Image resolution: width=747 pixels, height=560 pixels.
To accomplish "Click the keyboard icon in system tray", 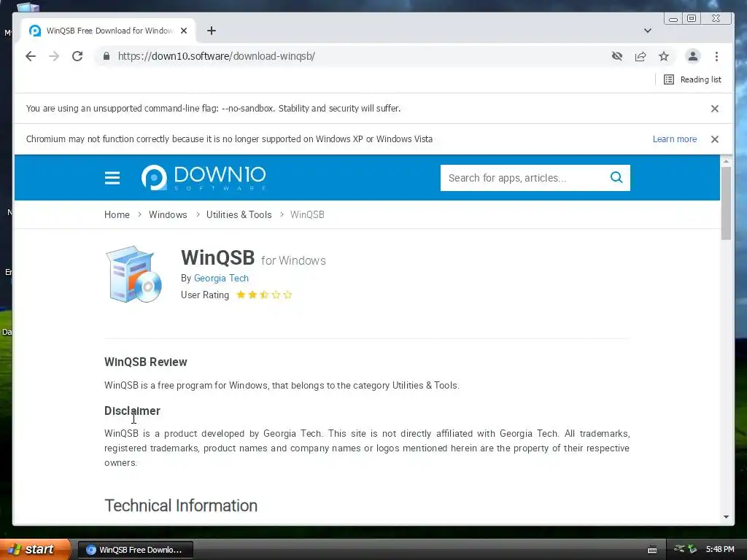I will pyautogui.click(x=652, y=550).
